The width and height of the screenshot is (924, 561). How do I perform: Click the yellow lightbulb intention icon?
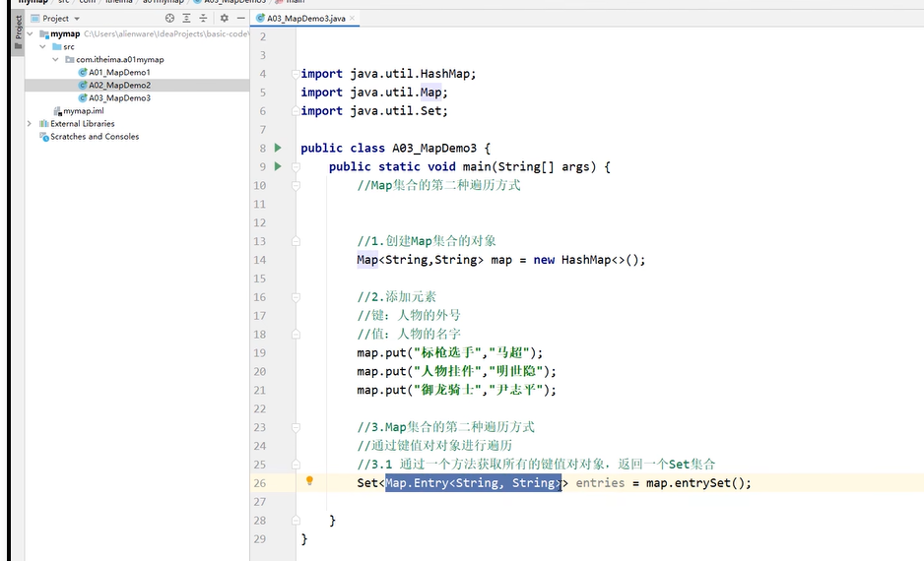309,481
